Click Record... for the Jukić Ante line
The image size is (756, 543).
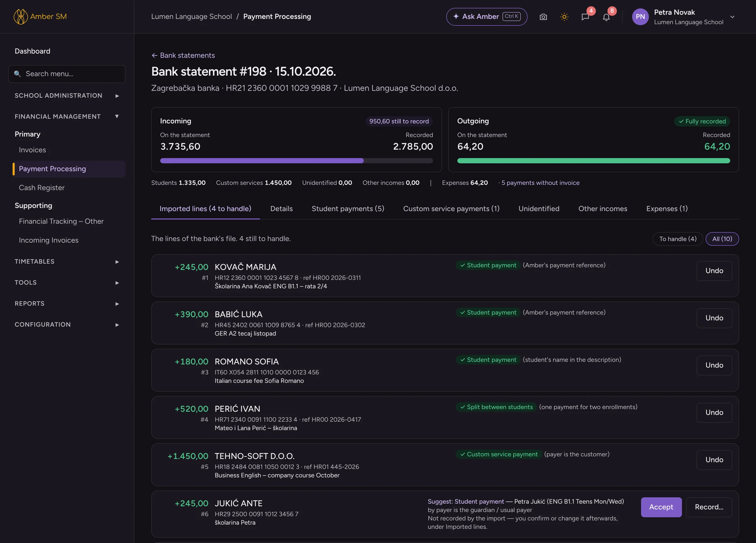[x=709, y=507]
